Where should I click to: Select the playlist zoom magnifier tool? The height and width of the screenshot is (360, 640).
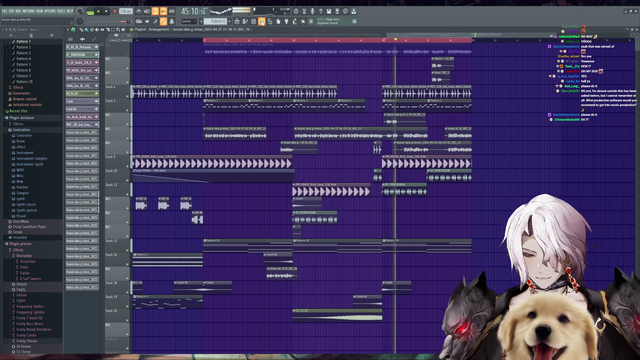point(118,29)
